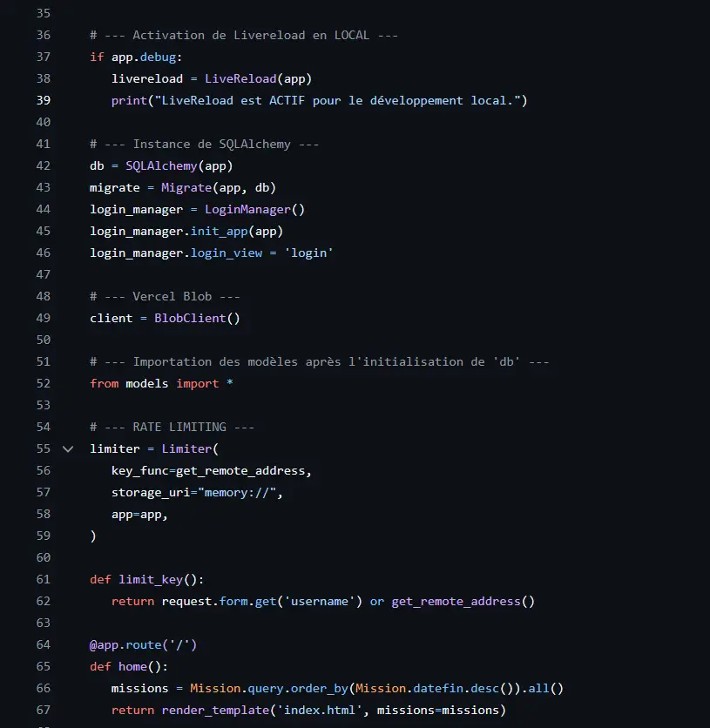Click the limit_key function name

(x=150, y=579)
